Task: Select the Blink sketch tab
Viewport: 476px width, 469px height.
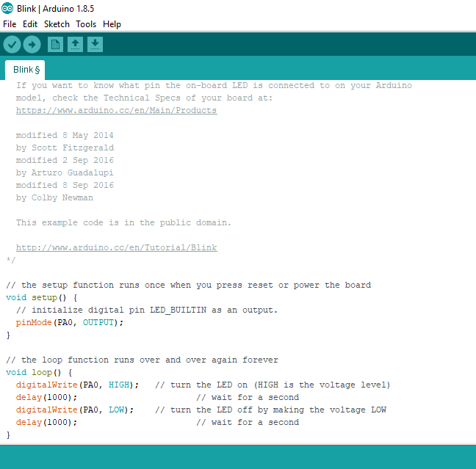Action: [25, 70]
